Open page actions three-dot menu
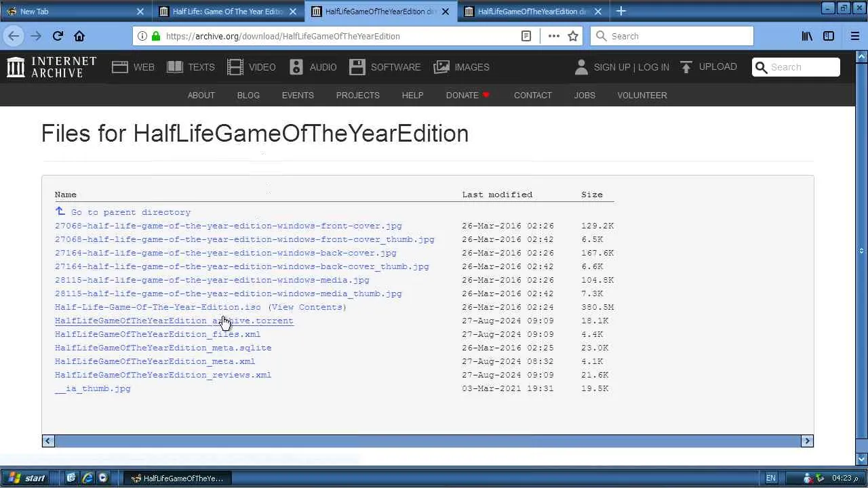 553,36
